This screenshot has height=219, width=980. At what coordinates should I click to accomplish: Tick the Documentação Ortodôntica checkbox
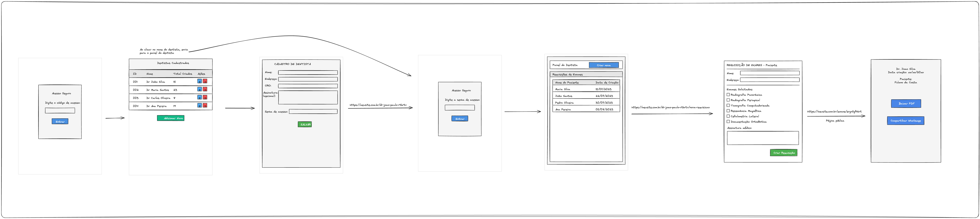click(728, 121)
